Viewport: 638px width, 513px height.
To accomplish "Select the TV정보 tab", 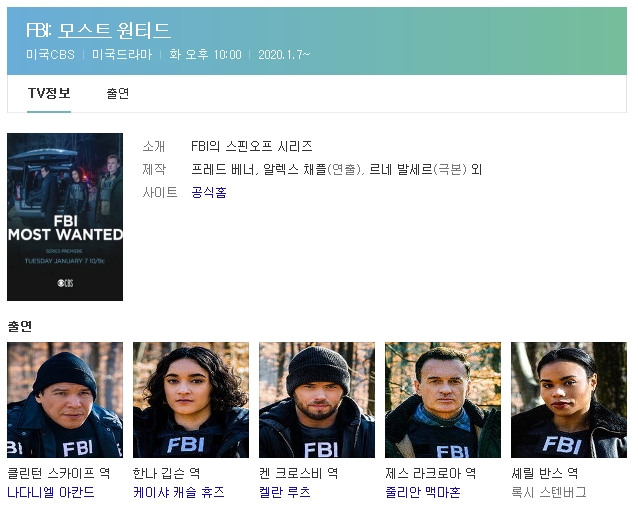I will (x=49, y=94).
